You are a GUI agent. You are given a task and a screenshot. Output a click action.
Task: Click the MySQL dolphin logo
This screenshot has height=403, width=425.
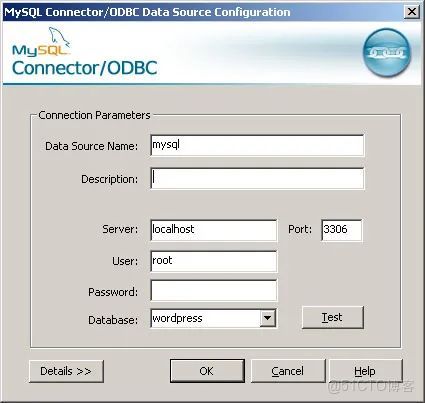pyautogui.click(x=41, y=42)
